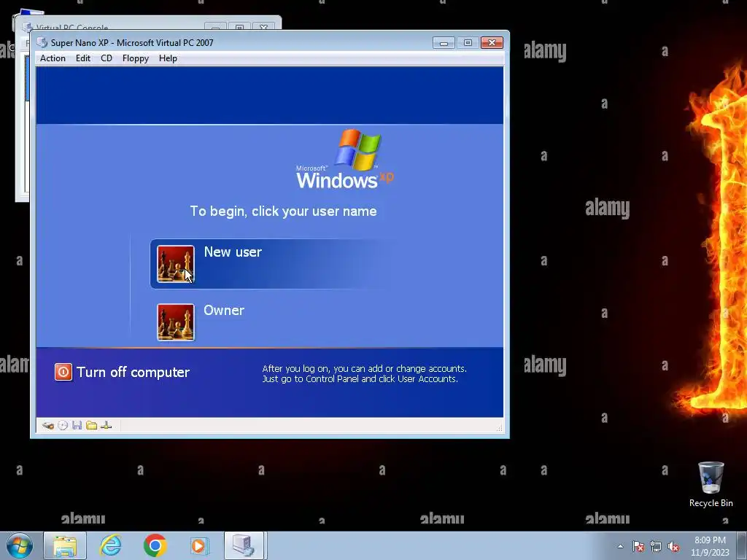This screenshot has width=747, height=560.
Task: Open the Windows Start menu
Action: (19, 545)
